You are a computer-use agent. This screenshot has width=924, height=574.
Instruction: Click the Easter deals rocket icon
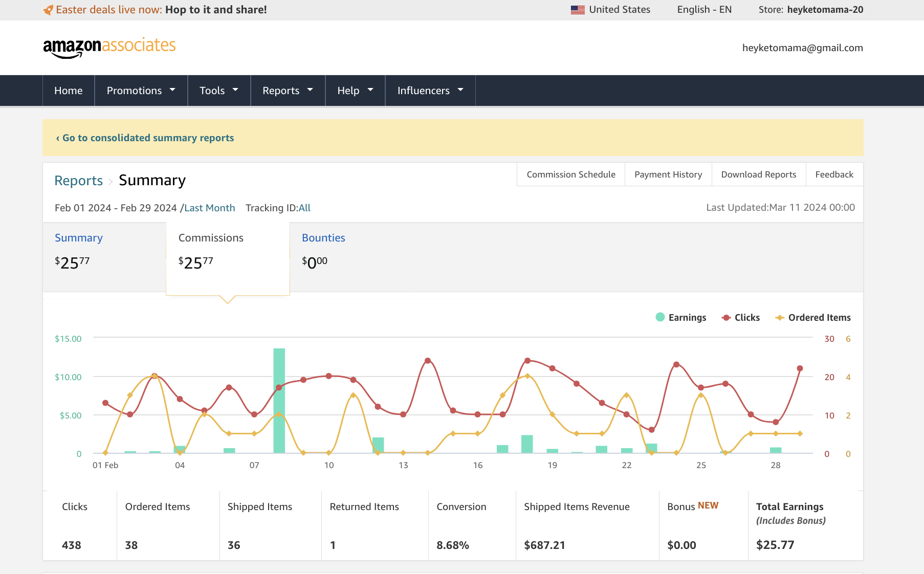click(x=48, y=10)
